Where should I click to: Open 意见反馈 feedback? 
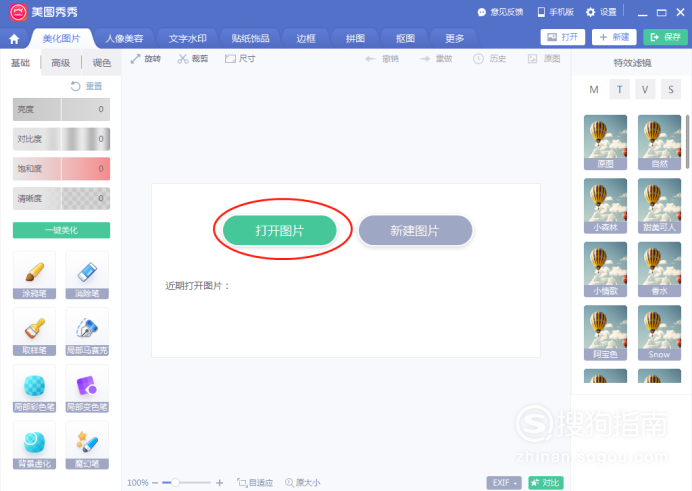click(500, 12)
